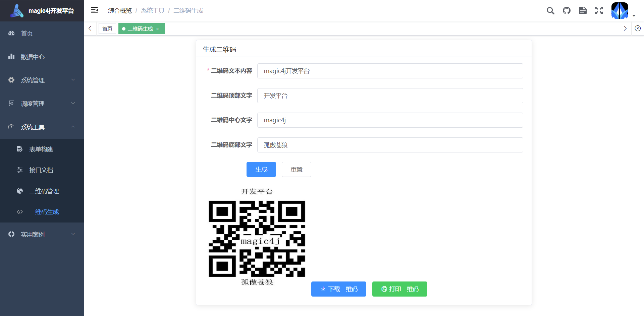This screenshot has height=316, width=644.
Task: Click the 接口文档 sliders icon
Action: [x=20, y=170]
